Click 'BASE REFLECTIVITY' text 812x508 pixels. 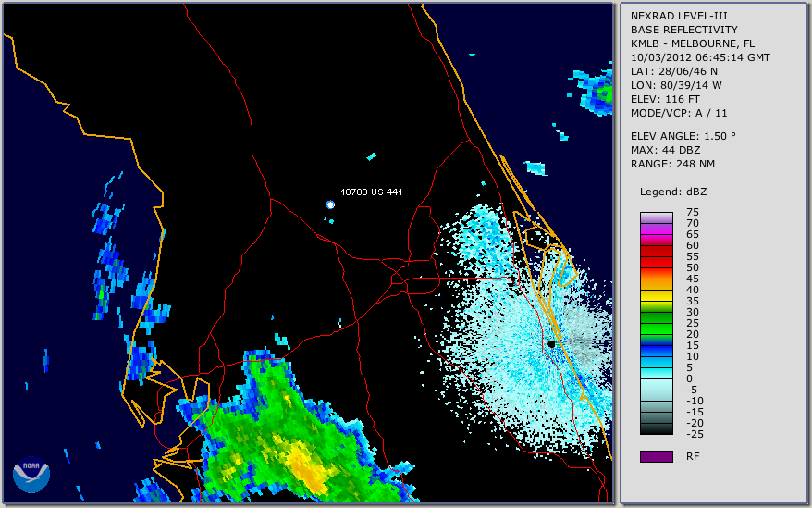pos(684,30)
